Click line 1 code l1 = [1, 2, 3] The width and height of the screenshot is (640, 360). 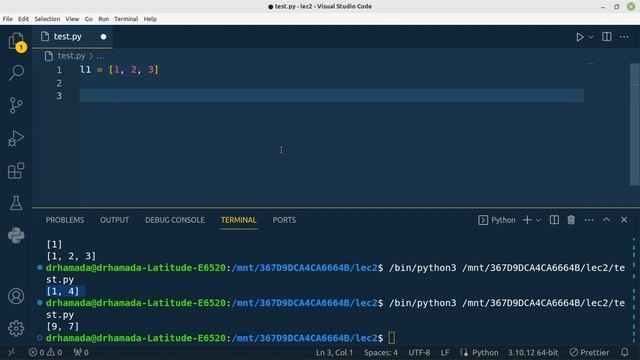pyautogui.click(x=119, y=70)
